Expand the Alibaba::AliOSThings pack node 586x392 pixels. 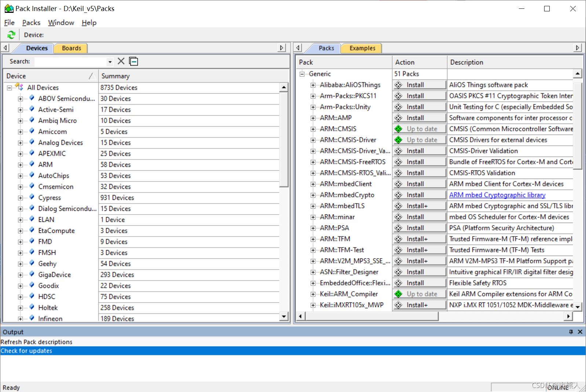click(313, 85)
